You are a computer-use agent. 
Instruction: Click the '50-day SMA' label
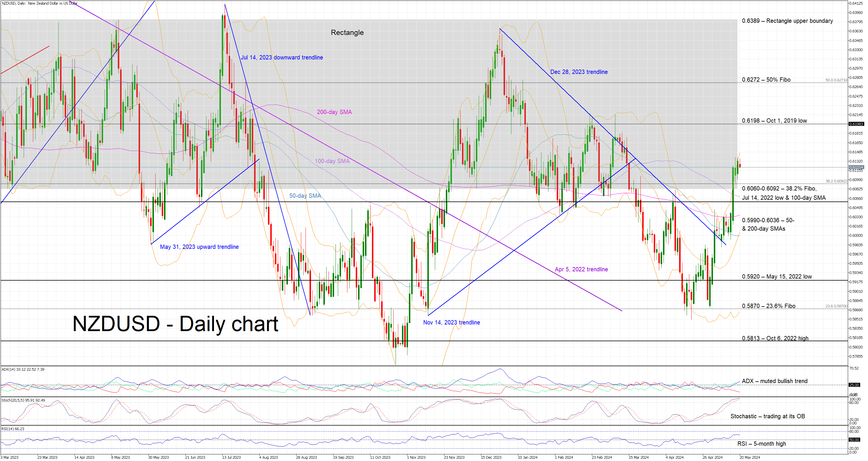tap(305, 196)
